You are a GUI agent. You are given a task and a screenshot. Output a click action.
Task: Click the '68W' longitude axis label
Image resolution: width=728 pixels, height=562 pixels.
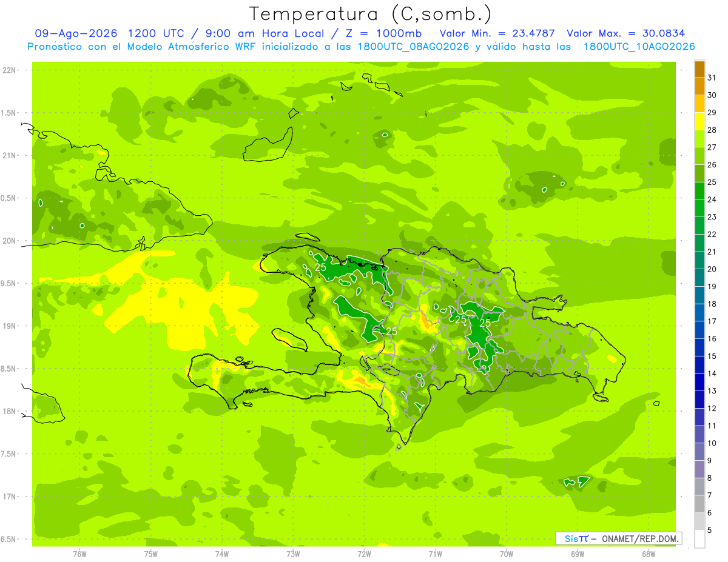tap(649, 554)
